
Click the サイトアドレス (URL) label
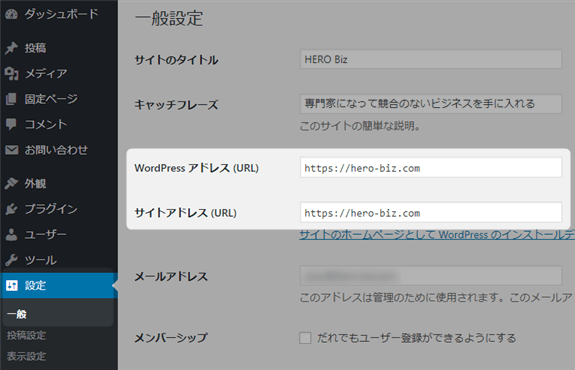(x=186, y=213)
